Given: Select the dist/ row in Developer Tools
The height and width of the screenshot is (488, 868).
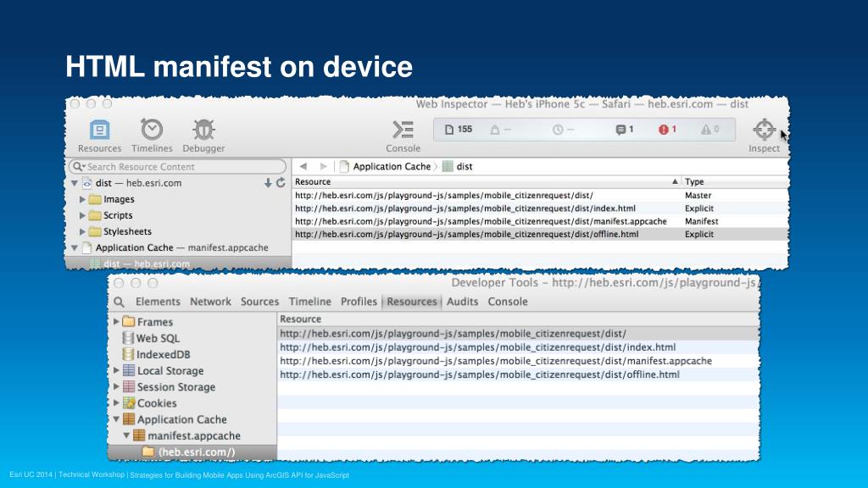Looking at the screenshot, I should [x=518, y=334].
